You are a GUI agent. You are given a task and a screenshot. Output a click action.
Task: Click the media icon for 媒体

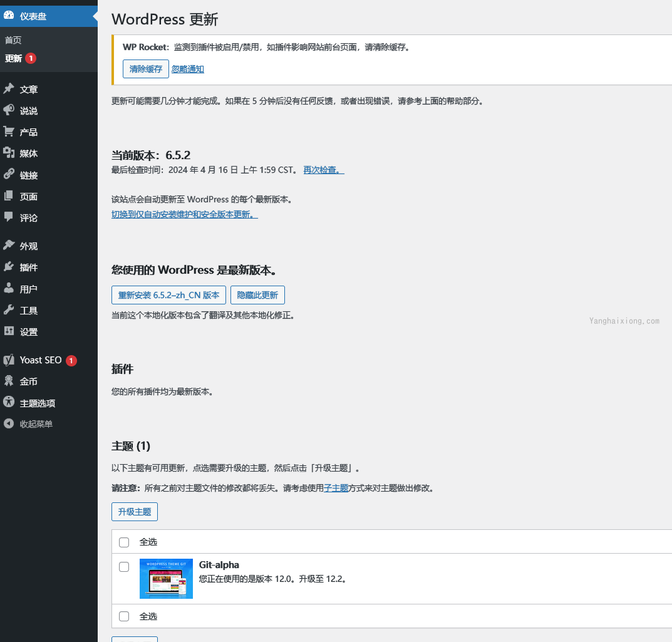(9, 153)
